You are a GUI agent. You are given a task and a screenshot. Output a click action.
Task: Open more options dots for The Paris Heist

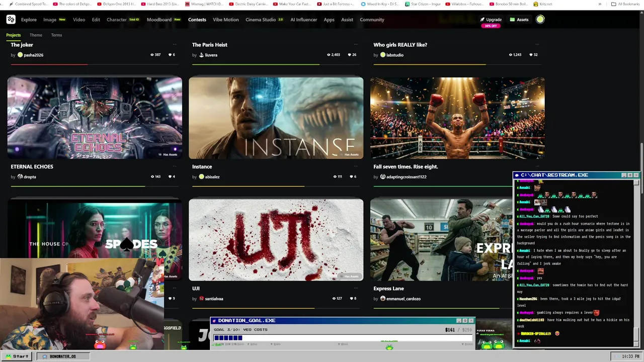coord(356,44)
